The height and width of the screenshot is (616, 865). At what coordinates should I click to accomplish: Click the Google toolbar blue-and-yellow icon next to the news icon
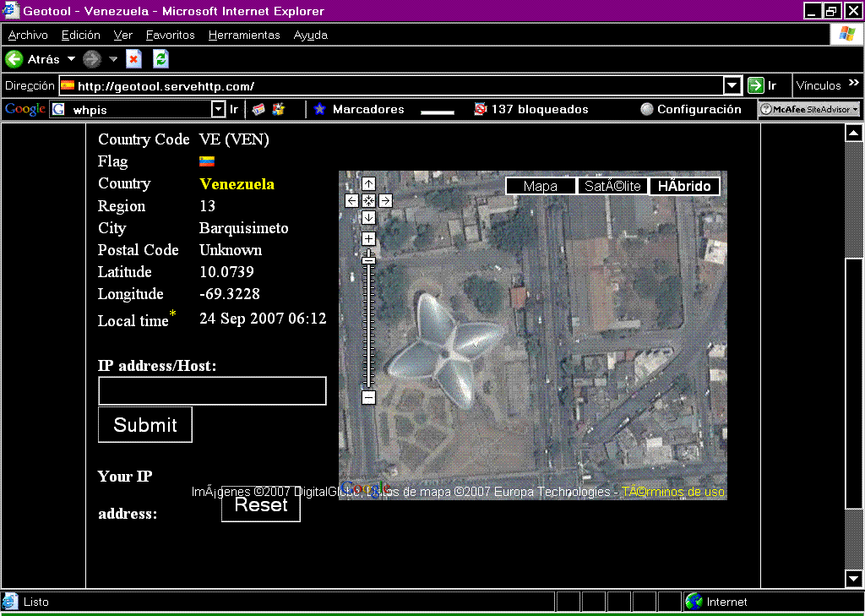(278, 109)
